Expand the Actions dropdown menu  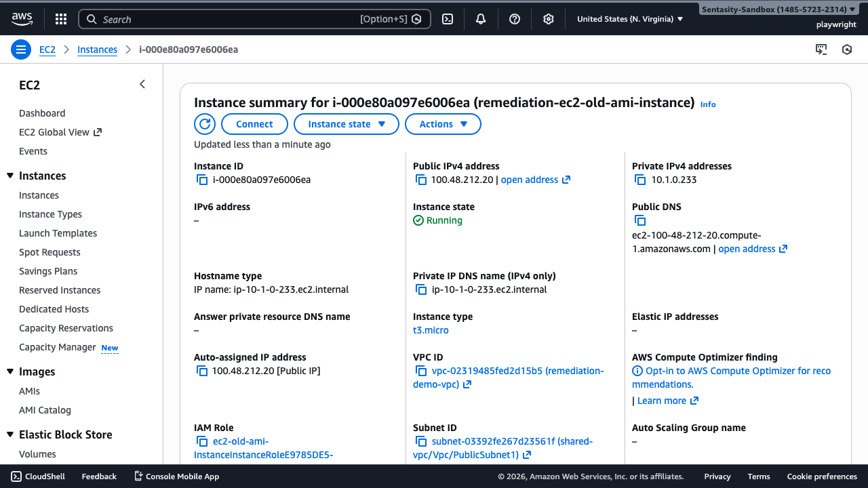443,124
